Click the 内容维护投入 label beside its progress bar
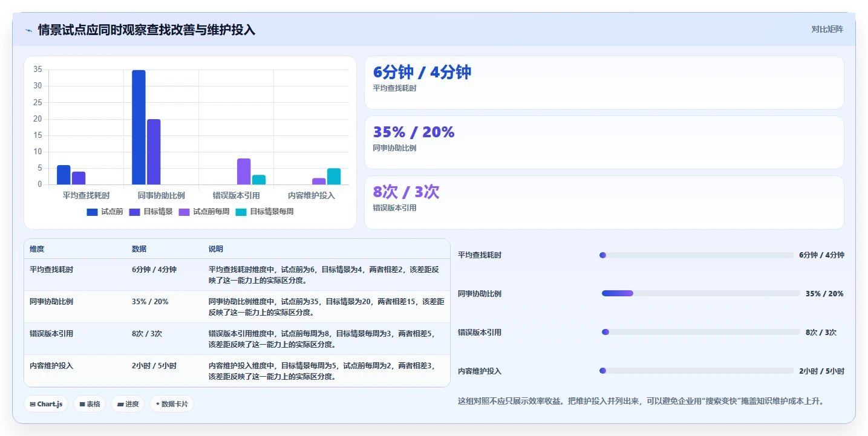868x436 pixels. pyautogui.click(x=480, y=371)
